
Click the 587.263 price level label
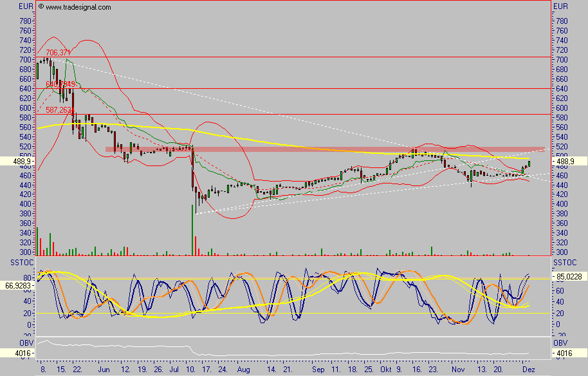click(59, 110)
